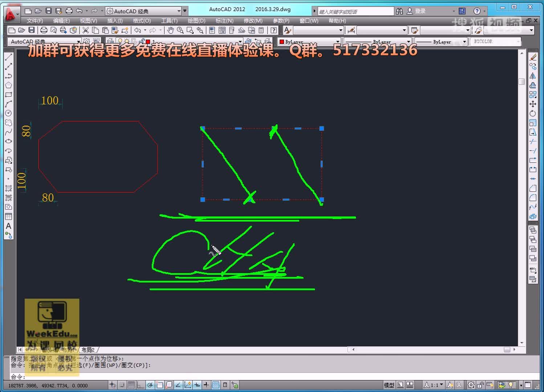Toggle grid display in the status bar

pos(131,385)
